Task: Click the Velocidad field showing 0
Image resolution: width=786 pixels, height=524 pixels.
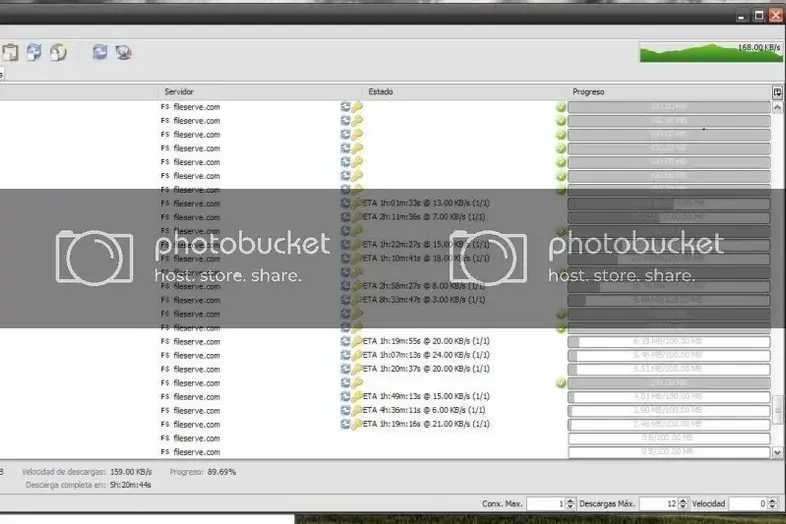Action: (748, 503)
